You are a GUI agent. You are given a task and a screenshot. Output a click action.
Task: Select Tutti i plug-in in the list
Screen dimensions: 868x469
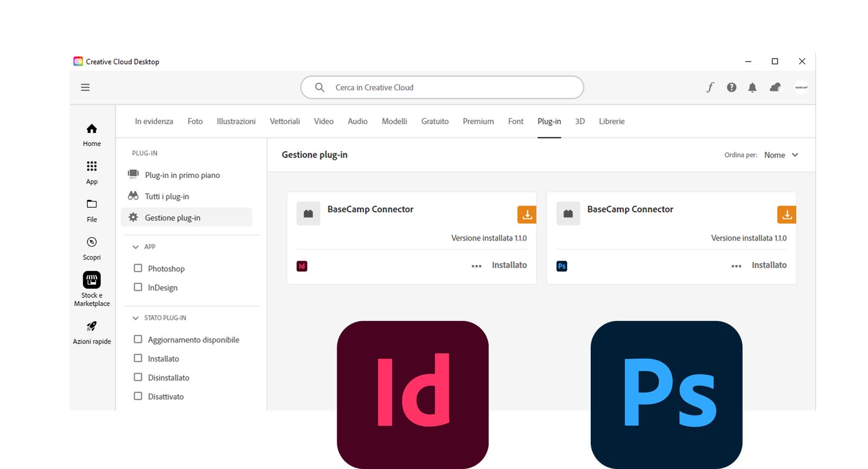(167, 197)
